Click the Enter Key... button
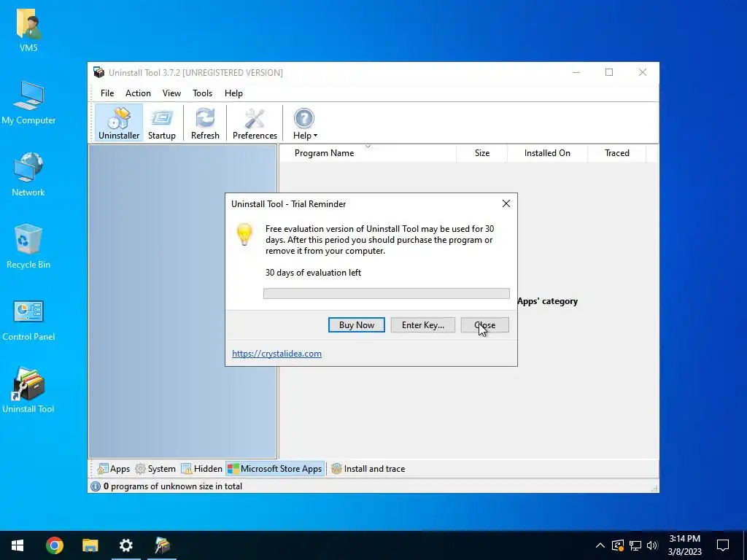This screenshot has width=747, height=560. (x=422, y=324)
